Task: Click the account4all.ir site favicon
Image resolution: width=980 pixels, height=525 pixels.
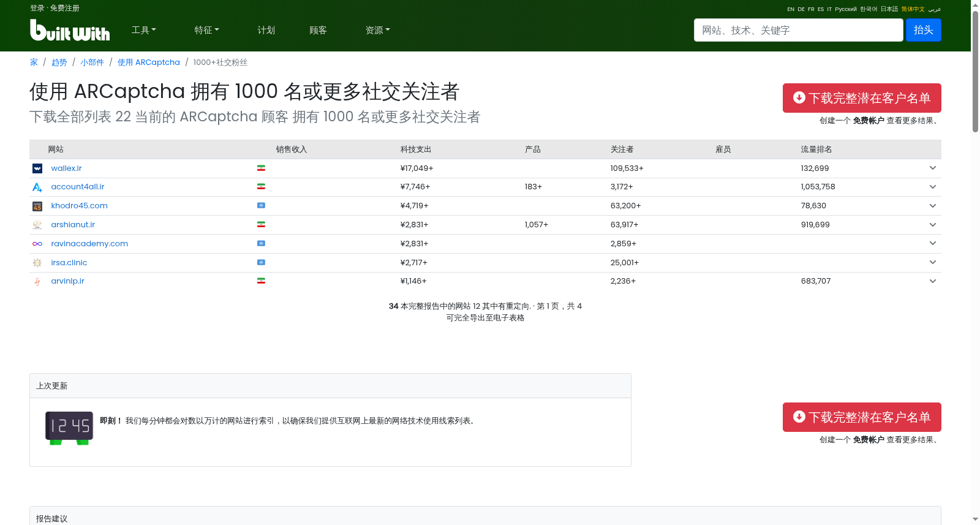Action: tap(37, 187)
